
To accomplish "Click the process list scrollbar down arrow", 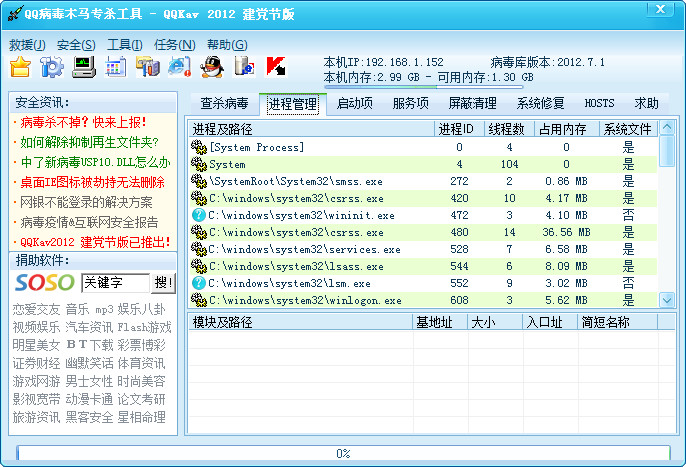I will pyautogui.click(x=667, y=300).
